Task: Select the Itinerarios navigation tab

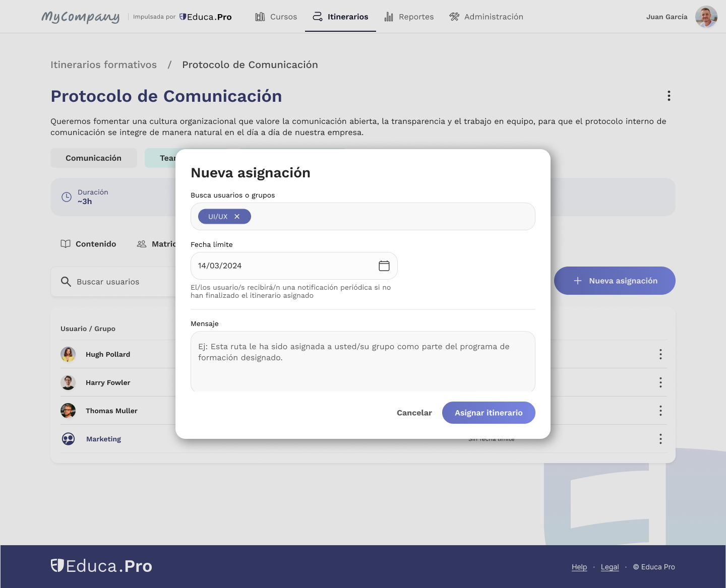Action: point(340,17)
